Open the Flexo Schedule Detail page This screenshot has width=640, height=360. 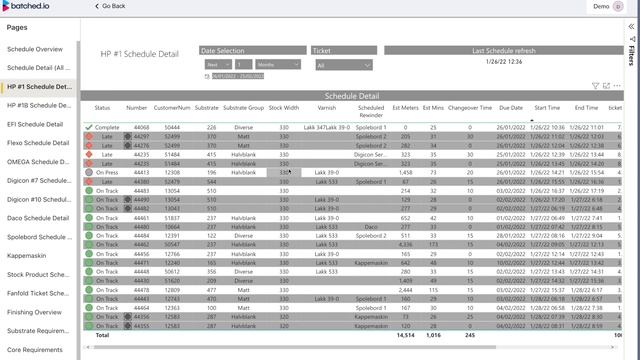click(38, 143)
